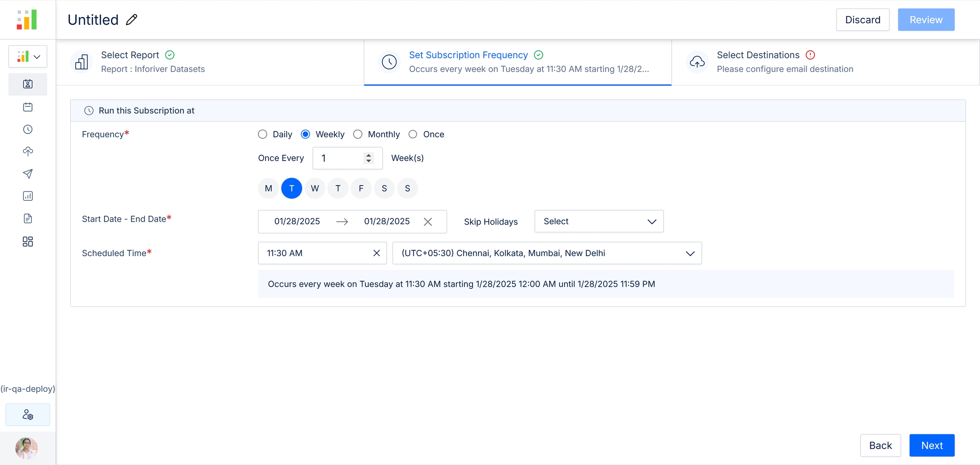Open the grid apps sidebar icon
The width and height of the screenshot is (980, 465).
28,242
